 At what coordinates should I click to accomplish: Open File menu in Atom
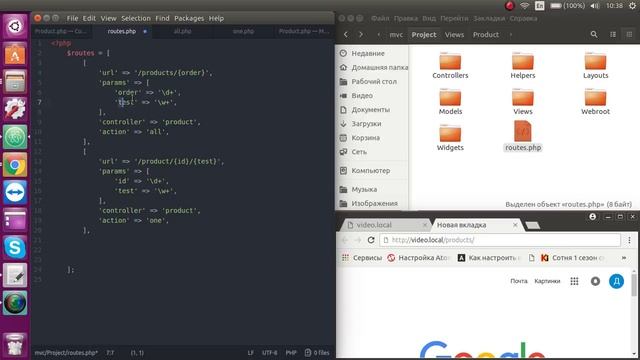click(x=72, y=18)
